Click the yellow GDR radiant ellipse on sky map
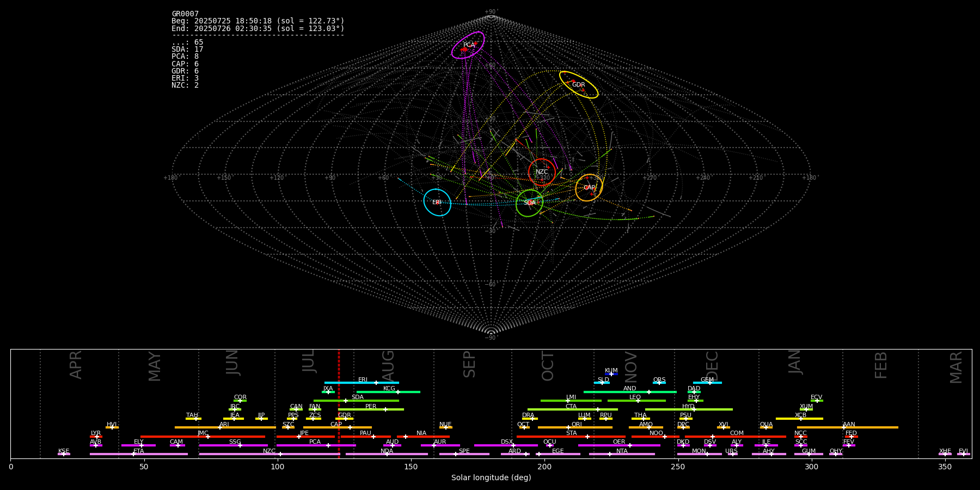Viewport: 980px width, 490px height. (579, 85)
